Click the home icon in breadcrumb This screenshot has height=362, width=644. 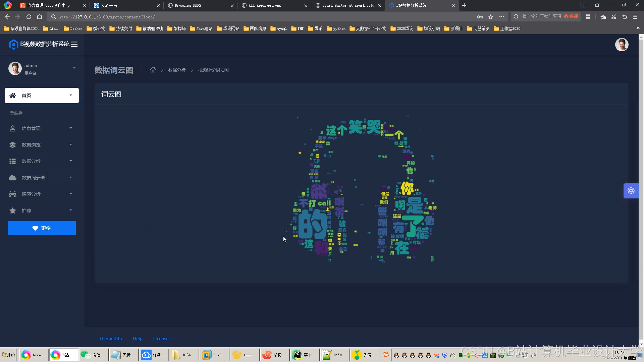[x=153, y=70]
